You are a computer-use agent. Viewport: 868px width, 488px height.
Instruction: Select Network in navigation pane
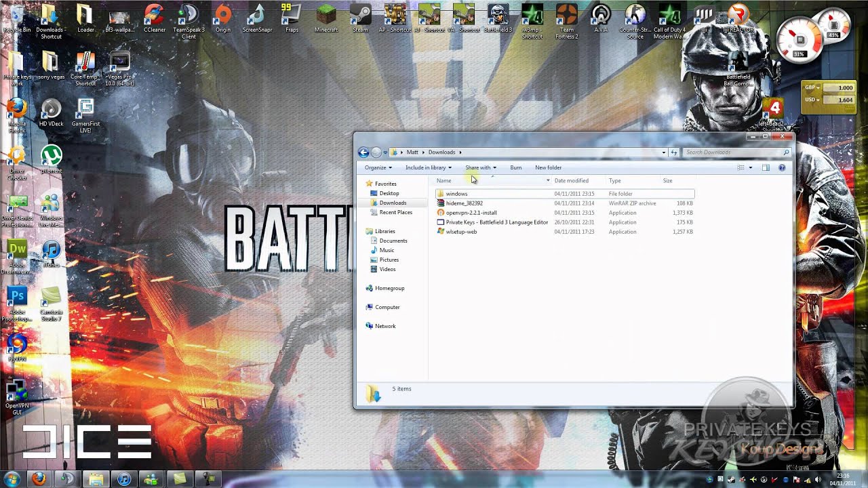coord(385,326)
